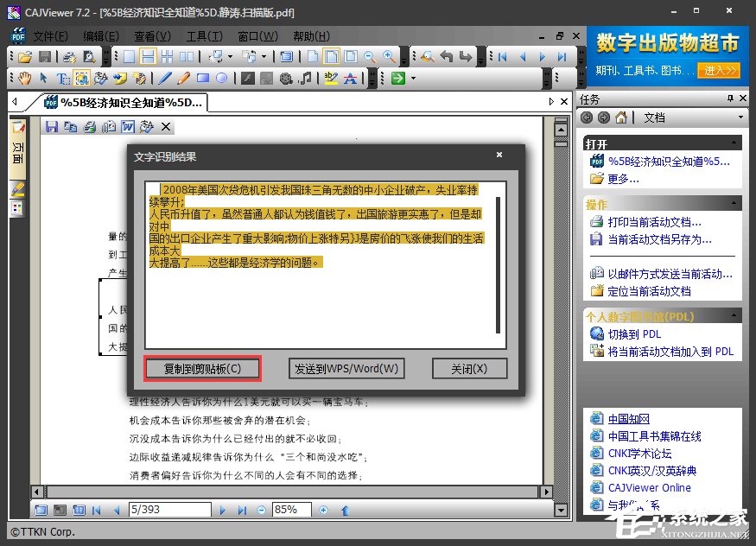This screenshot has width=756, height=546.
Task: Click the email attachment icon in document toolbar
Action: (x=109, y=127)
